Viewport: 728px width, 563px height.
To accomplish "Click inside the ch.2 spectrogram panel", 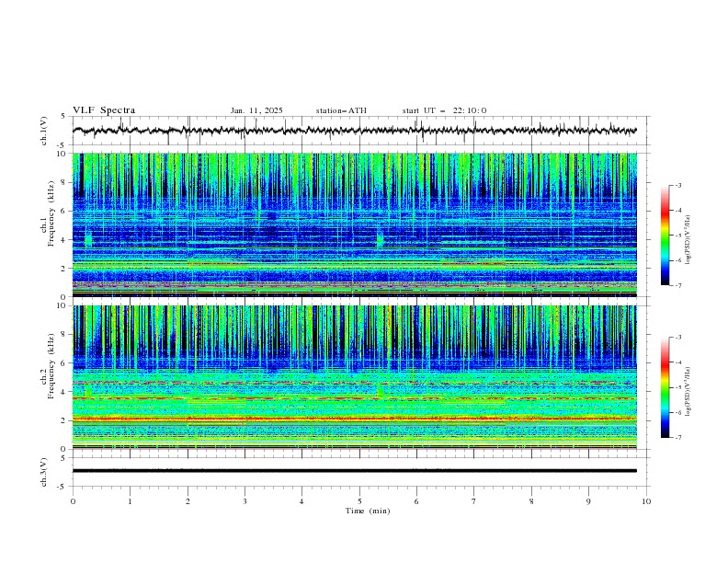I will pos(355,377).
